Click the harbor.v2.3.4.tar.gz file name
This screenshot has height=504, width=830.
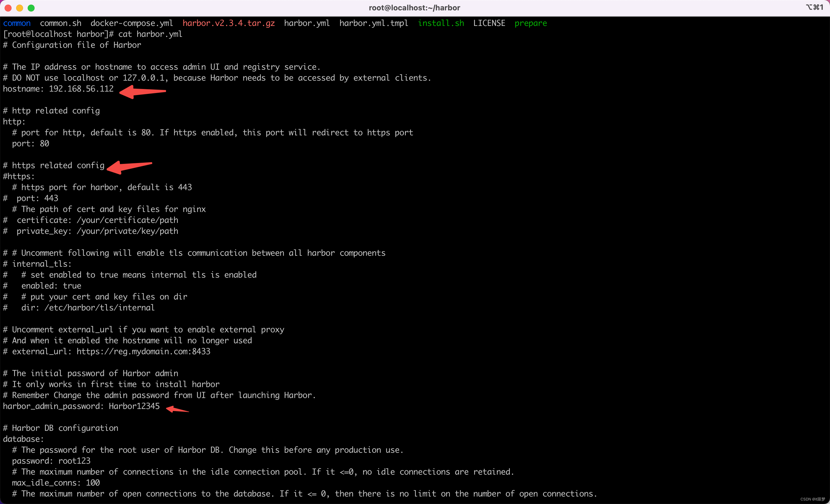228,23
